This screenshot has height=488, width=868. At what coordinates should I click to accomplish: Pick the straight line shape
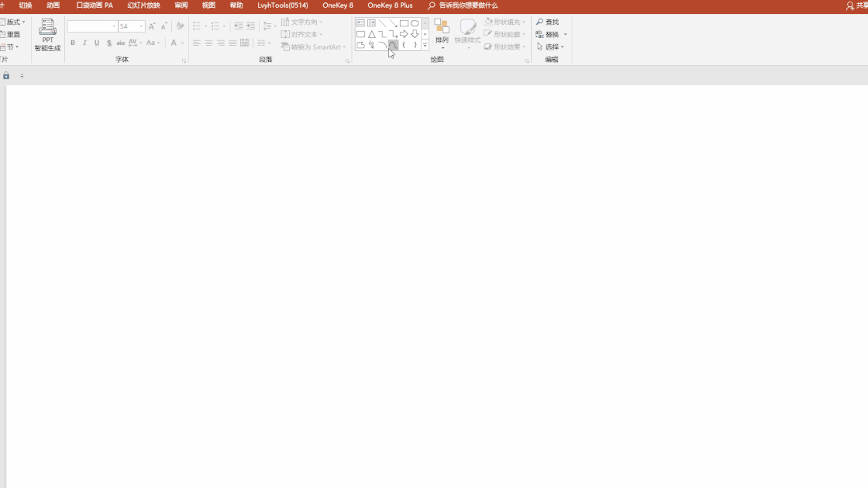click(382, 23)
